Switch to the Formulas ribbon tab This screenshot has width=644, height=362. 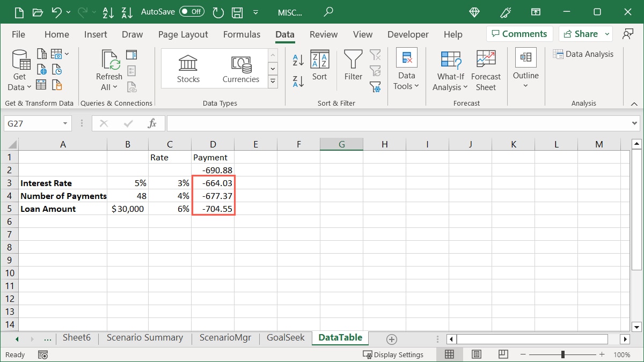coord(241,34)
